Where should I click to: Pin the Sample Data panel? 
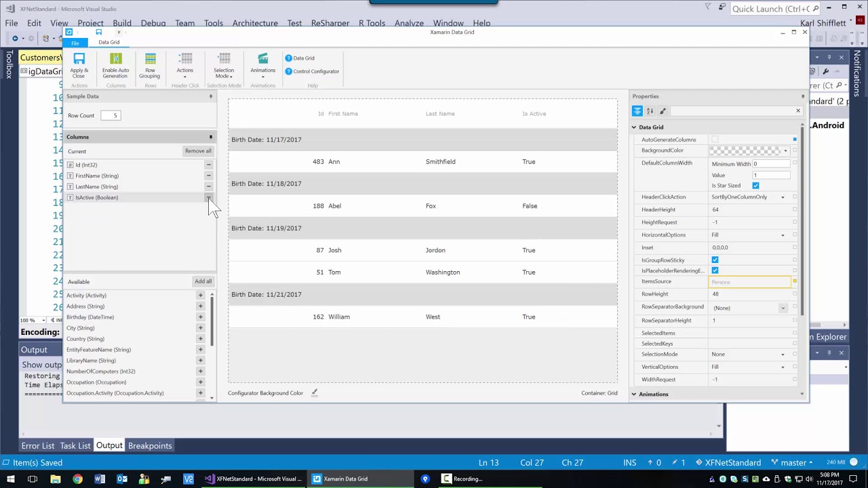click(x=210, y=96)
